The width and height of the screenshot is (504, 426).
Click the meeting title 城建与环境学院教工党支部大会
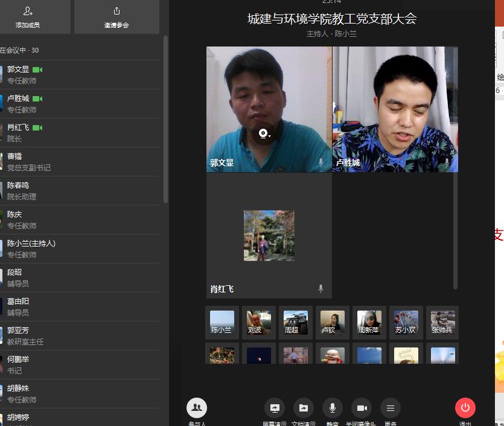[332, 19]
